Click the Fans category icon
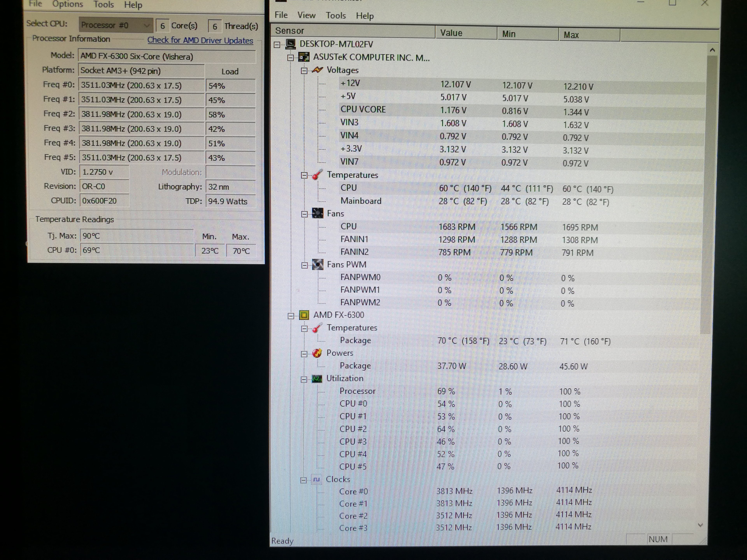The image size is (747, 560). (x=317, y=213)
